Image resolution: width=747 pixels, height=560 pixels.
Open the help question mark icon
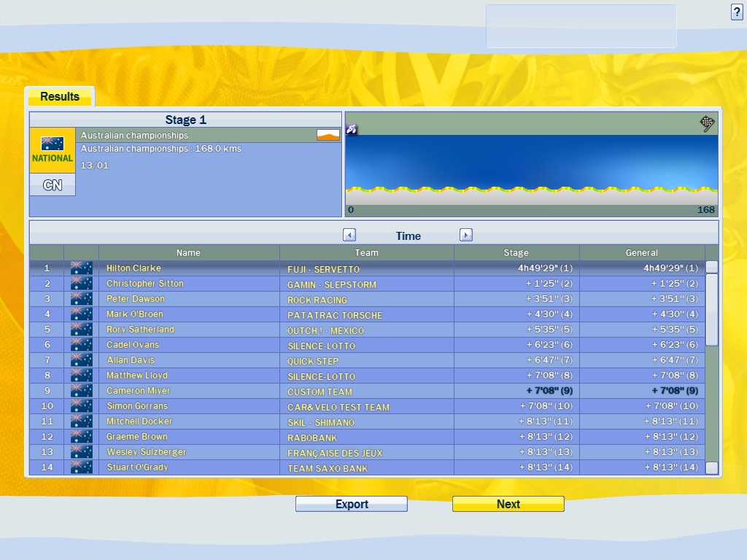pyautogui.click(x=737, y=12)
